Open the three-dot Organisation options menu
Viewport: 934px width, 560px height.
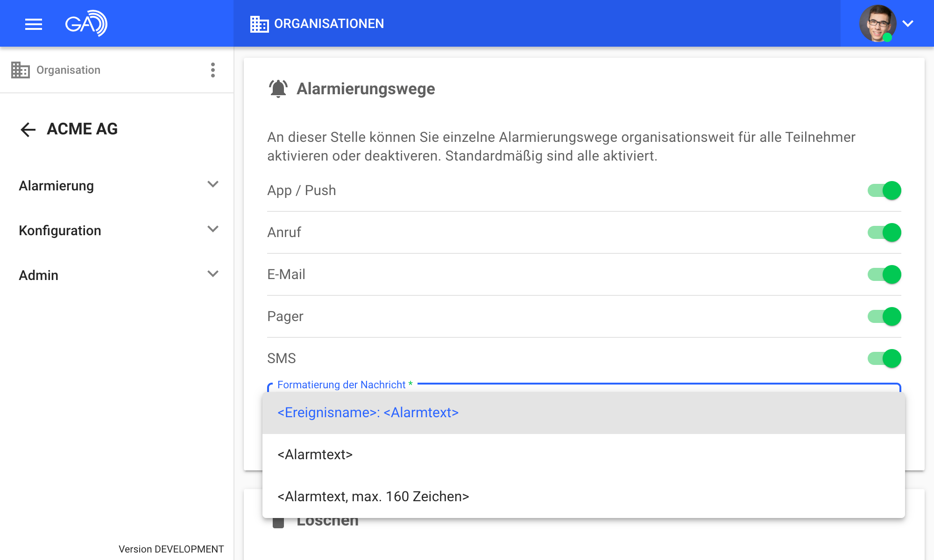(213, 70)
